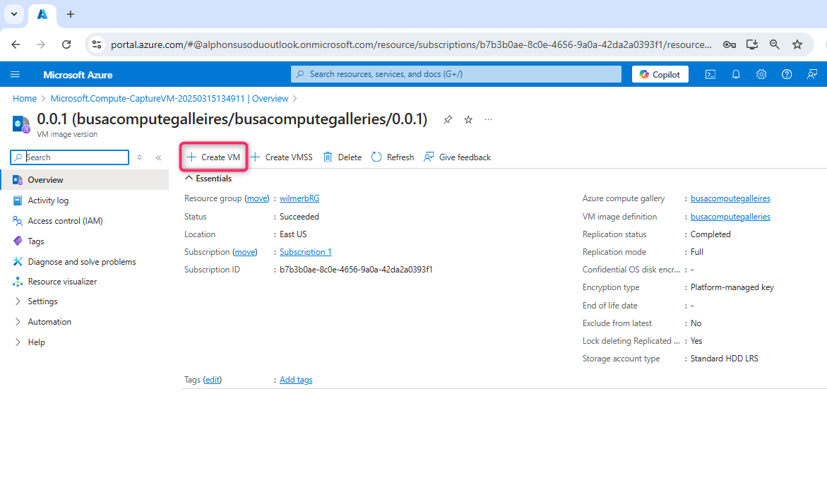This screenshot has width=827, height=504.
Task: Click Microsoft Azure logo text
Action: [78, 75]
